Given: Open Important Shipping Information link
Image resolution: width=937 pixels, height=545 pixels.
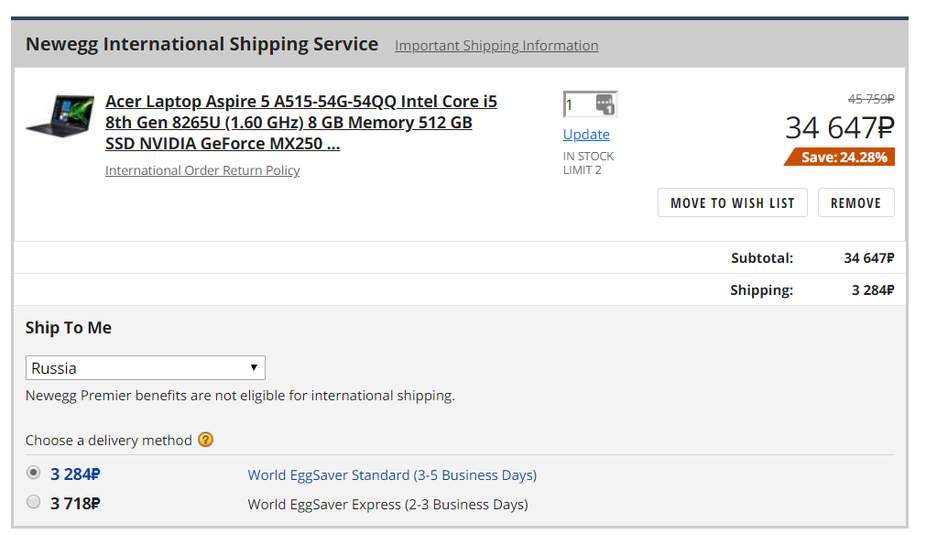Looking at the screenshot, I should 496,46.
